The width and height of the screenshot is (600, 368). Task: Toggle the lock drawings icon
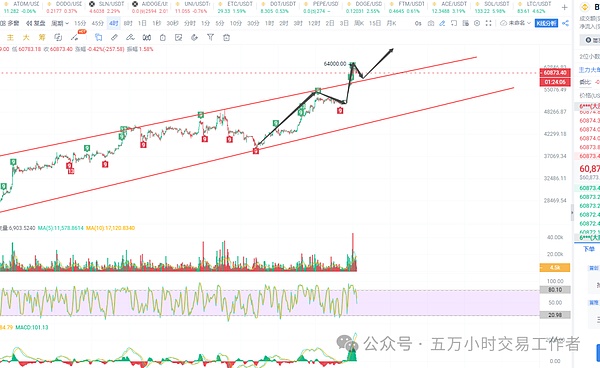click(x=163, y=37)
